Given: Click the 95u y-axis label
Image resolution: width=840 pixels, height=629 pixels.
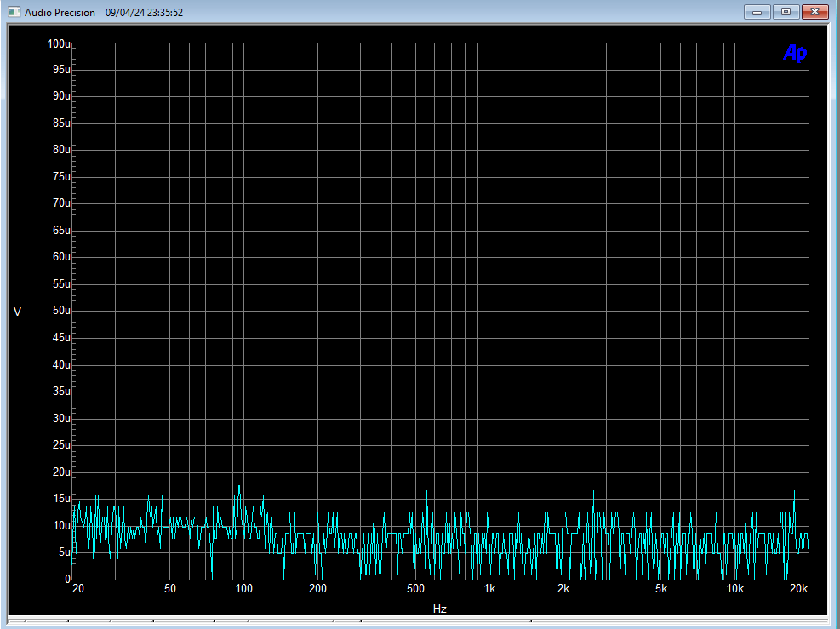Looking at the screenshot, I should tap(61, 70).
